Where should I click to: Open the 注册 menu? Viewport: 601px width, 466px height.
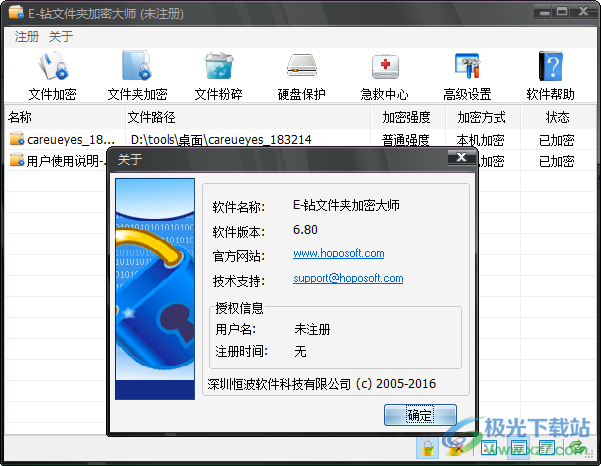27,37
